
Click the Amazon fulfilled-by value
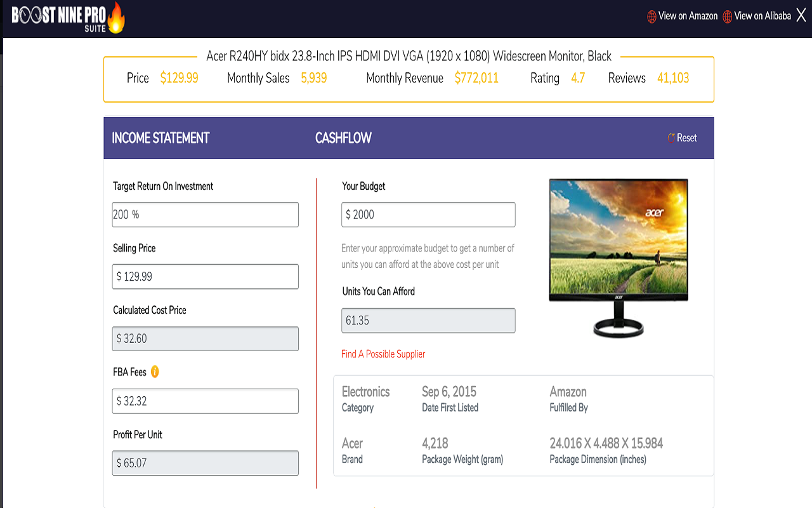(568, 392)
